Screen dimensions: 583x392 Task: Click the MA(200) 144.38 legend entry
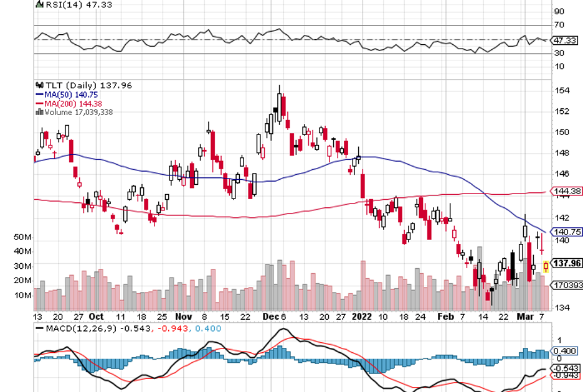[x=73, y=104]
